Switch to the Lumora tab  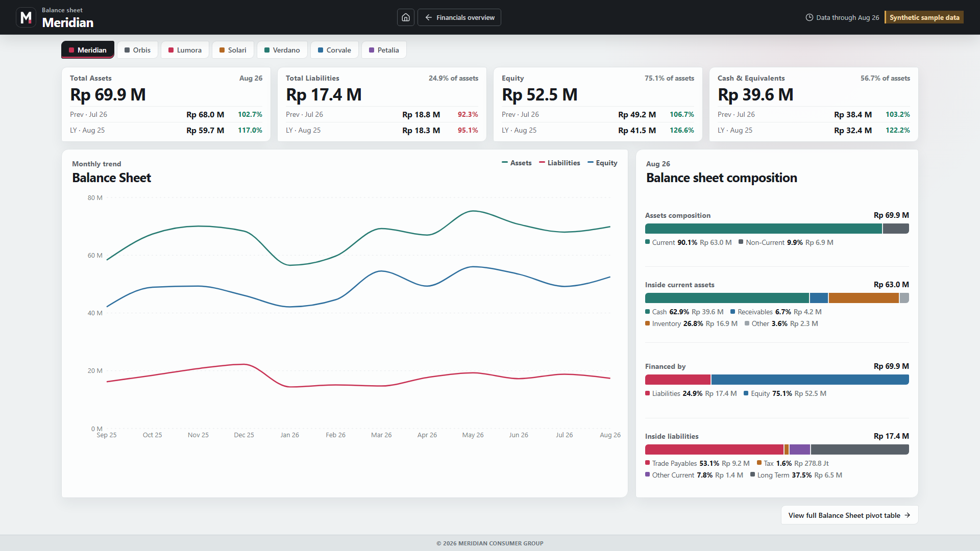185,50
